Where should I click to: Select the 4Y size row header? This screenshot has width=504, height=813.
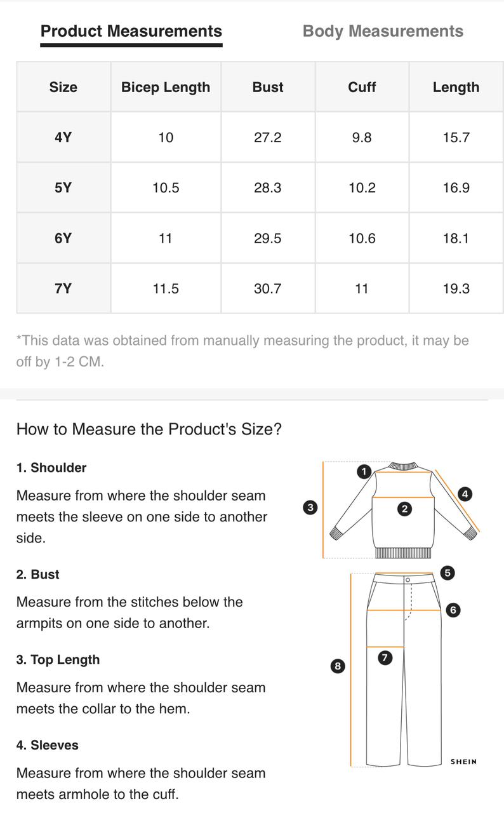point(63,137)
